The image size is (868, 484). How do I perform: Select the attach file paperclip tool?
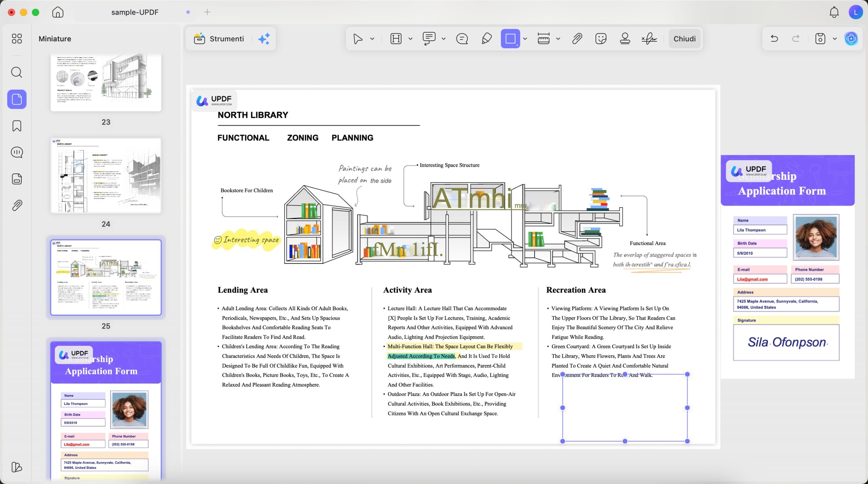[577, 39]
